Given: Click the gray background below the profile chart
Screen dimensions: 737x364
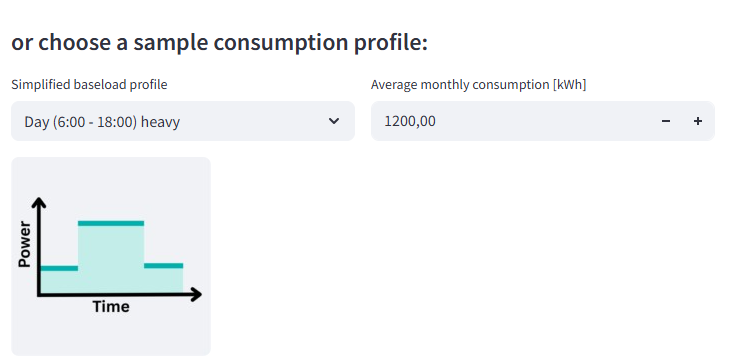Looking at the screenshot, I should pyautogui.click(x=111, y=336).
